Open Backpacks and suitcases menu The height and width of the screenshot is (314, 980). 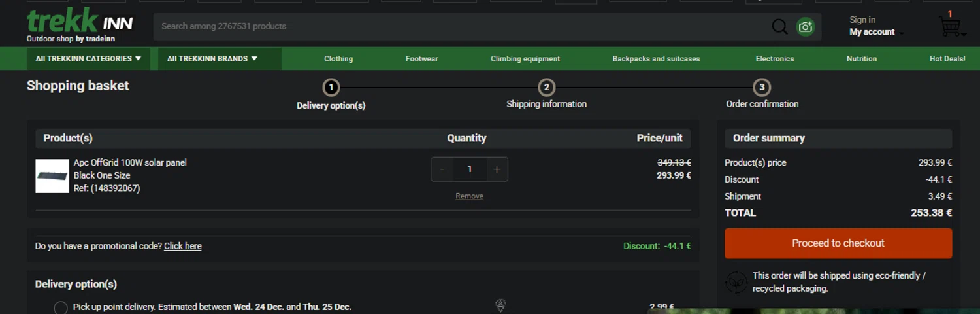pyautogui.click(x=656, y=59)
